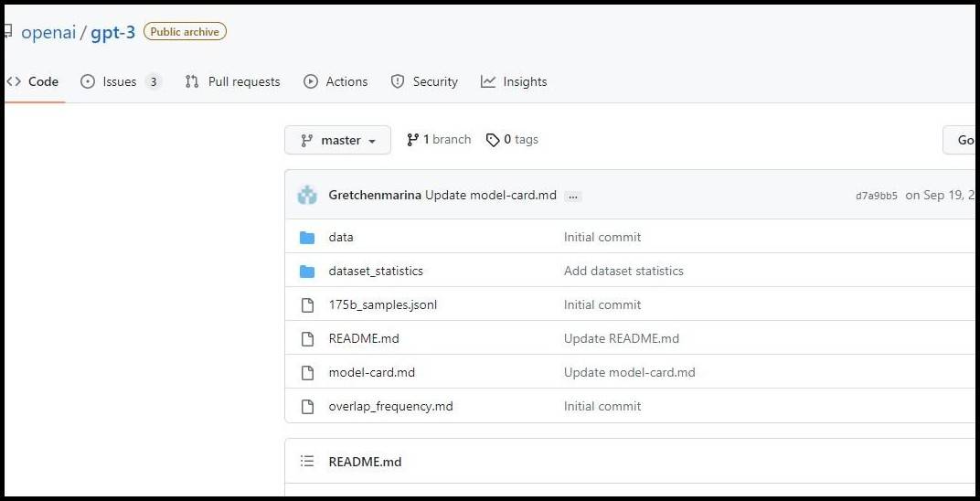This screenshot has height=501, width=980.
Task: Click the branch icon beside 1 branch
Action: click(x=412, y=139)
